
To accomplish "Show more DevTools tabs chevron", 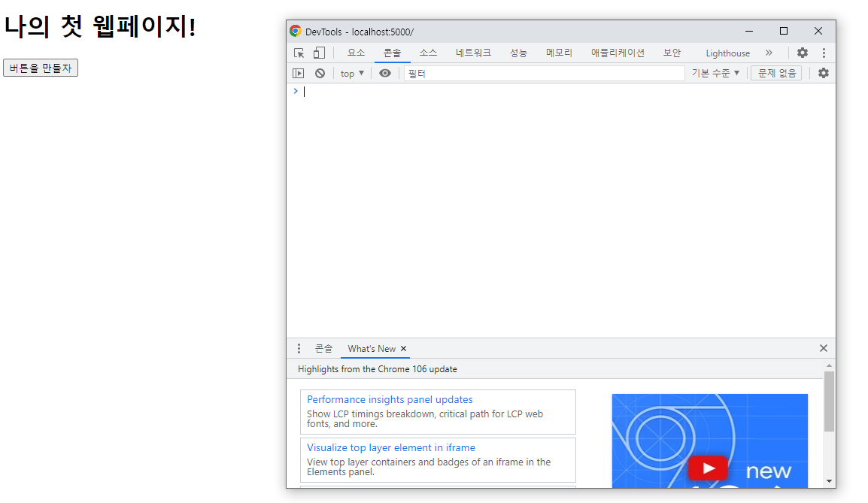I will pyautogui.click(x=769, y=53).
